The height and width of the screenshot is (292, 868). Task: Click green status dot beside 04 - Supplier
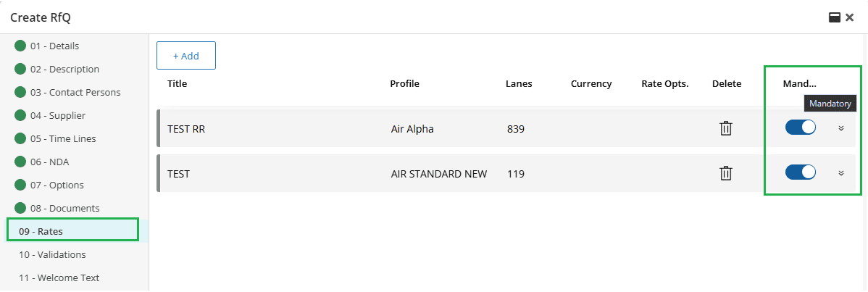[20, 115]
